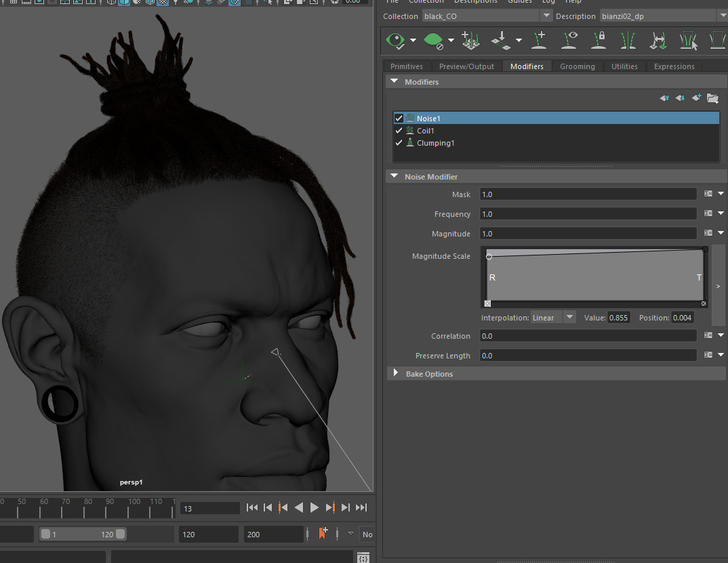The image size is (728, 563).
Task: Toggle guide visibility with guide-eye icon
Action: (x=569, y=41)
